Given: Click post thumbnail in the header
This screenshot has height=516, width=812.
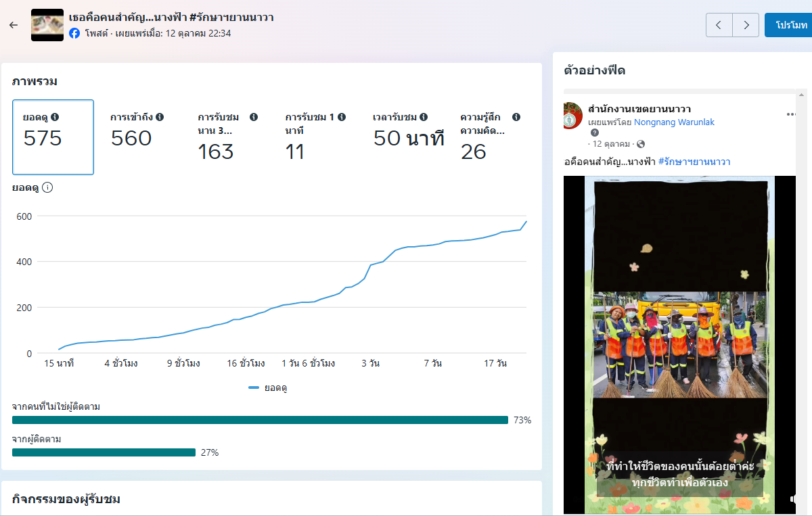Looking at the screenshot, I should pyautogui.click(x=47, y=25).
